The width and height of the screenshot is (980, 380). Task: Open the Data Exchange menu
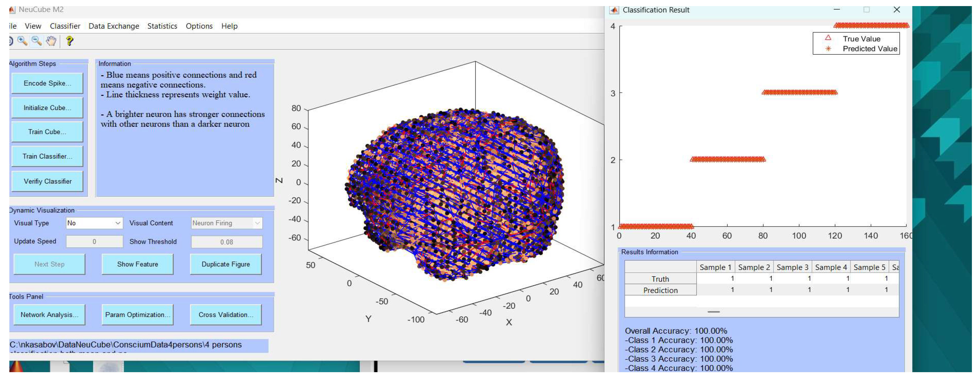click(114, 26)
